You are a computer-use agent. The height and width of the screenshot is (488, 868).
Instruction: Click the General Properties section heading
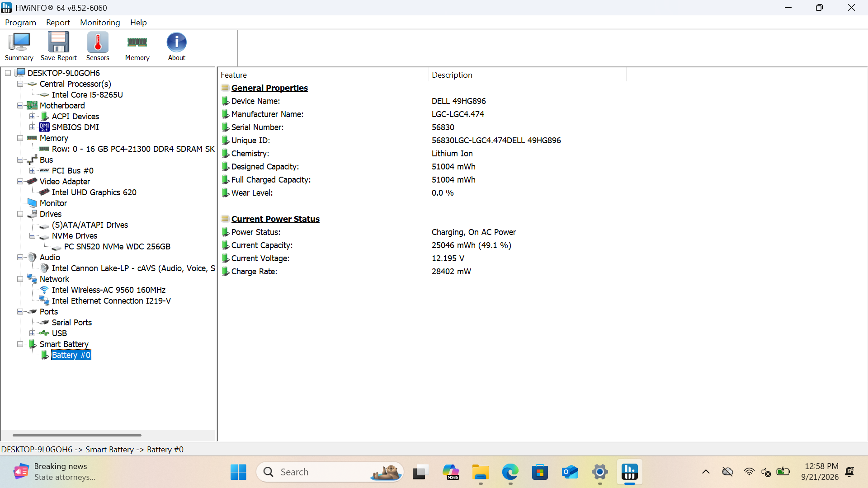(x=269, y=88)
